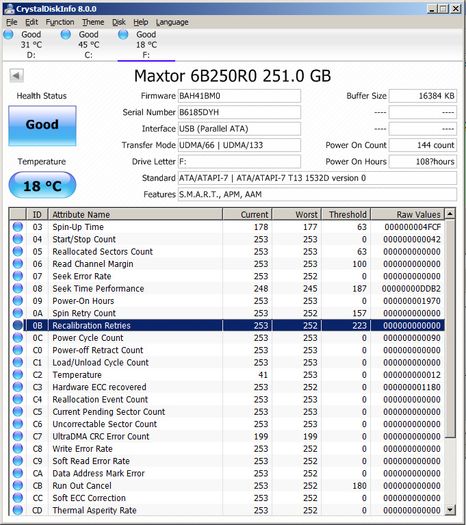Click the status orb of Seek Error Rate
The height and width of the screenshot is (525, 466).
(x=18, y=276)
